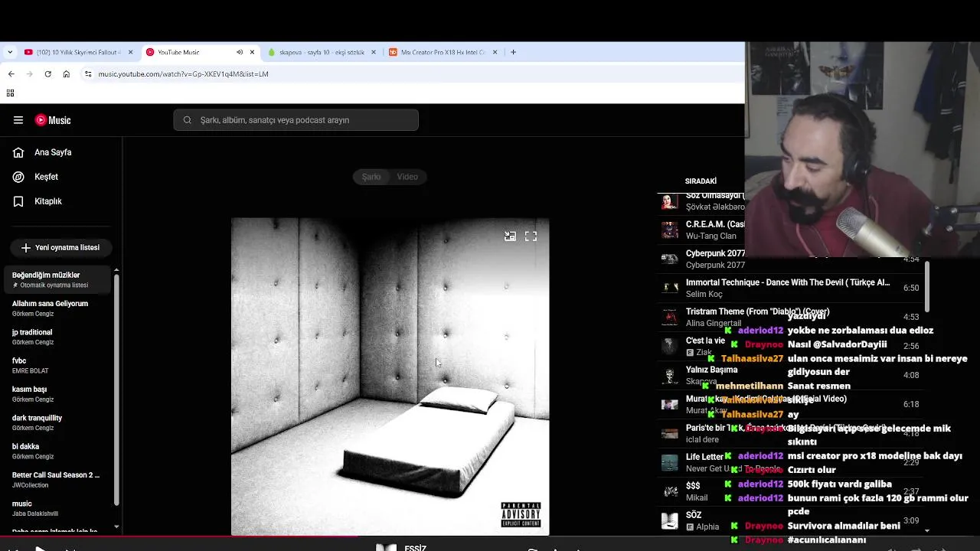Screen dimensions: 980x551
Task: Click the SÖZ queue thumbnail
Action: tap(670, 521)
